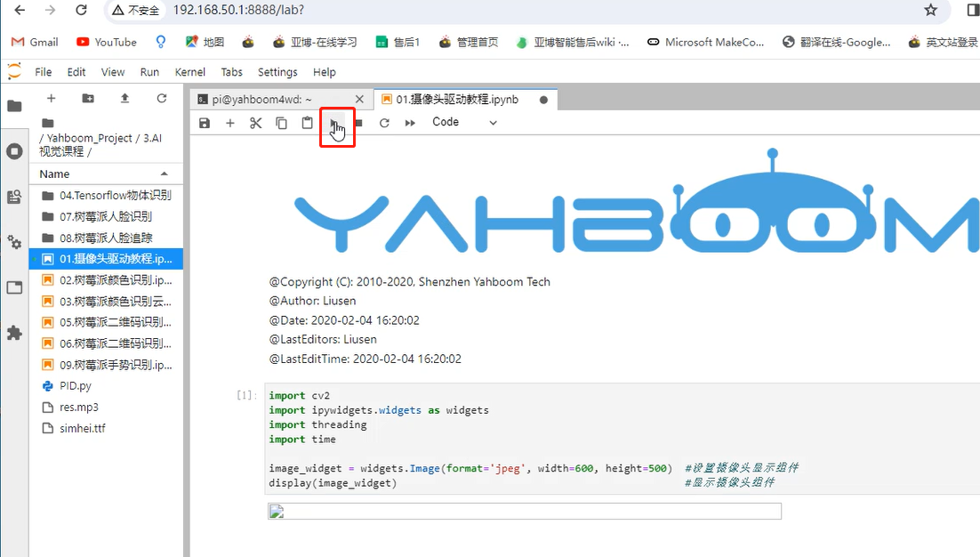Viewport: 980px width, 557px height.
Task: Click the browser address bar URL
Action: pos(238,10)
